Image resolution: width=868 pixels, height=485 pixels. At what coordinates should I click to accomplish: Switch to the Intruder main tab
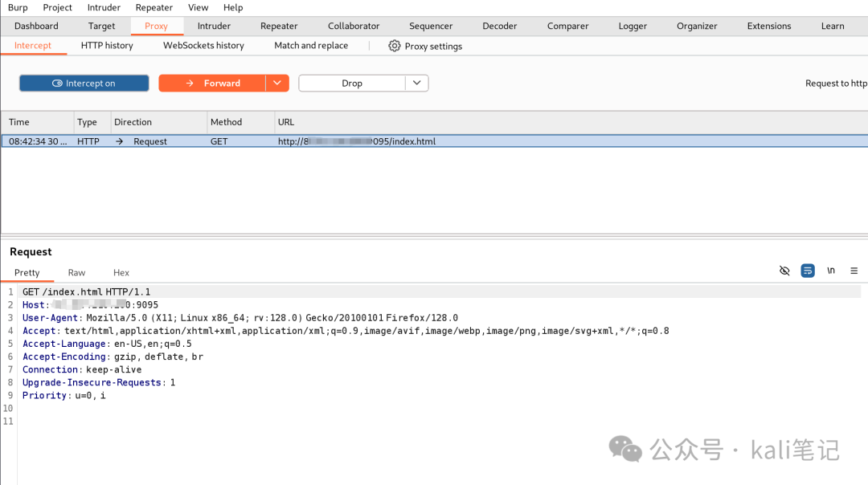(x=215, y=26)
